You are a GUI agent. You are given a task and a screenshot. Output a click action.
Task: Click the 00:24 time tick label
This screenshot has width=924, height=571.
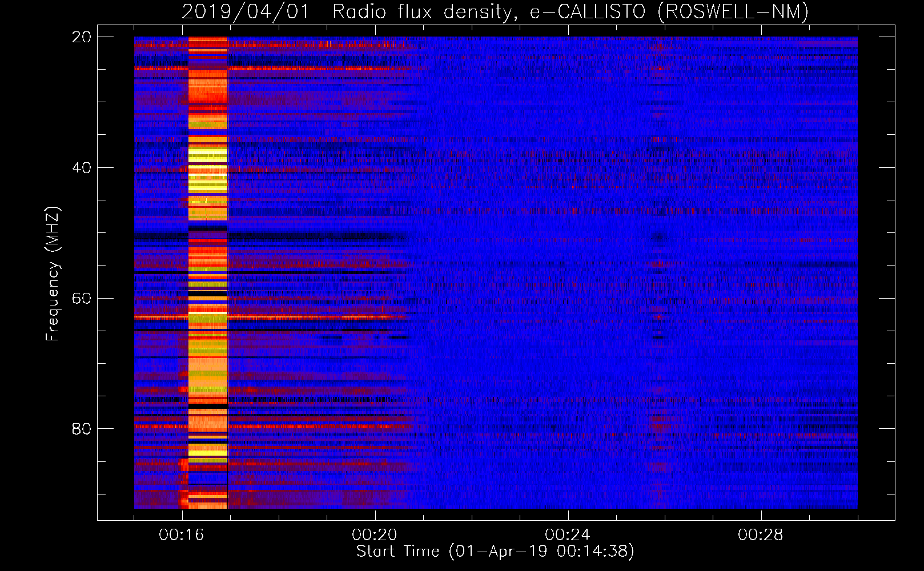click(x=568, y=535)
